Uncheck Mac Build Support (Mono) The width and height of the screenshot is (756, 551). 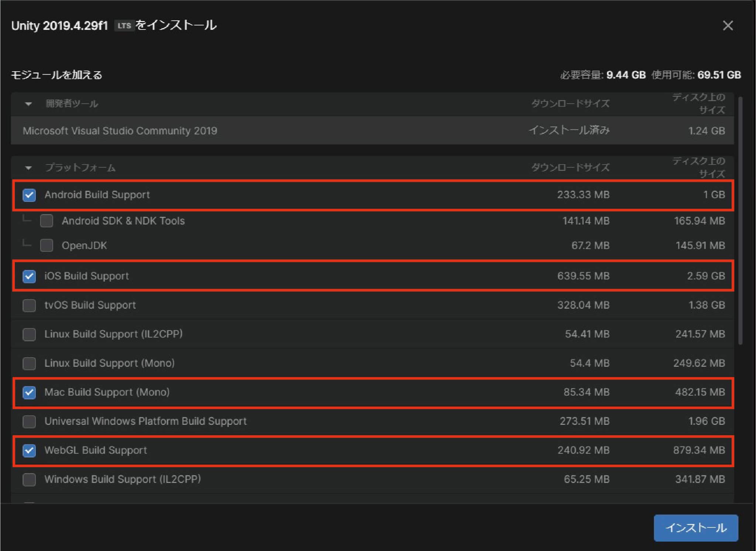click(30, 392)
